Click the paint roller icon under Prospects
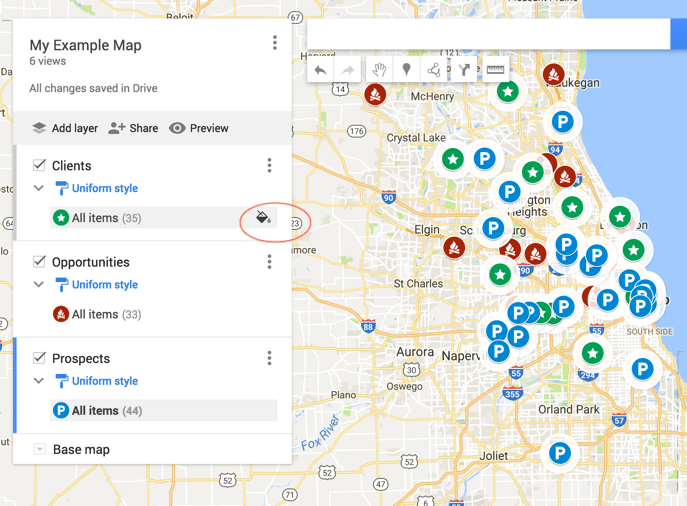687x506 pixels. coord(62,381)
